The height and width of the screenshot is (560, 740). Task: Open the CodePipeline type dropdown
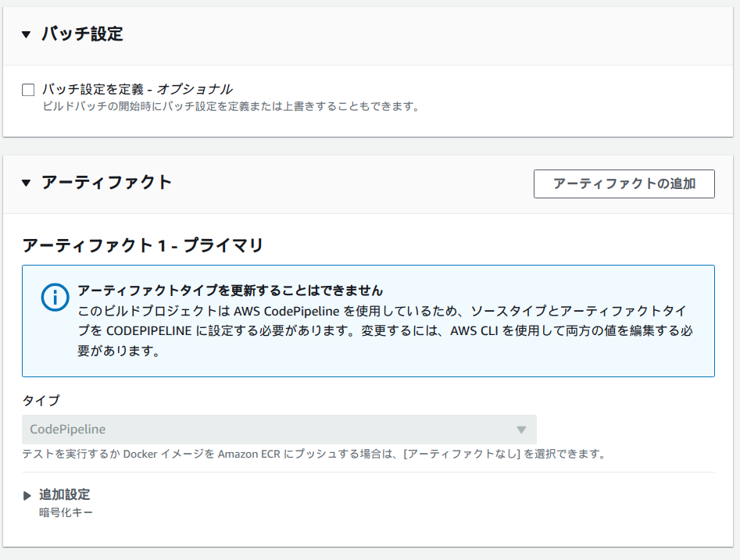pos(279,430)
